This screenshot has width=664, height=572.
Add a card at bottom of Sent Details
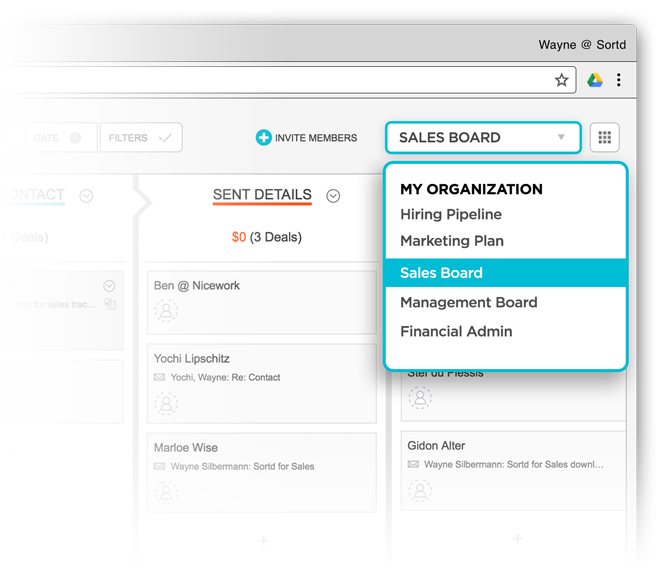(263, 540)
